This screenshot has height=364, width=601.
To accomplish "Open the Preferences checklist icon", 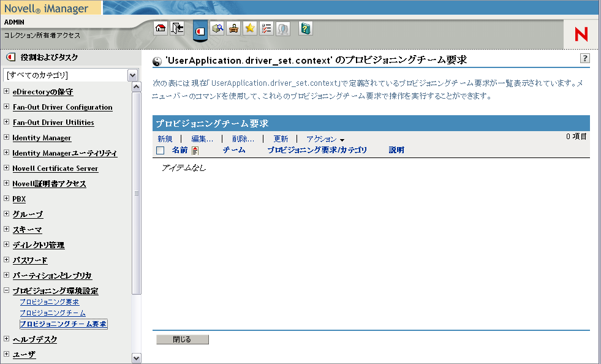I will [266, 28].
